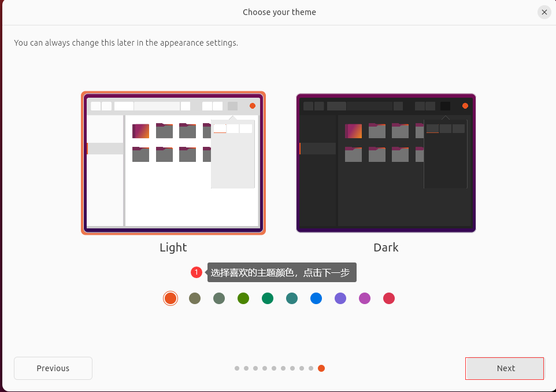Choose the orange accent color
This screenshot has width=556, height=392.
(170, 298)
